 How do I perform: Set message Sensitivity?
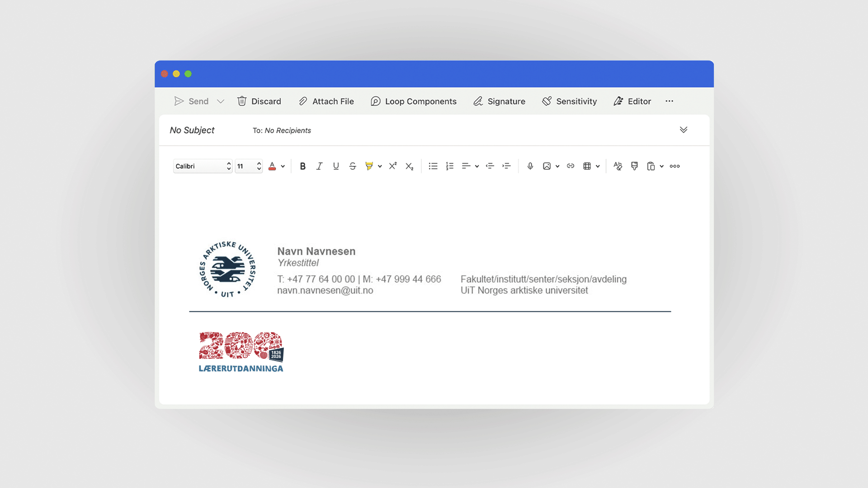[569, 101]
